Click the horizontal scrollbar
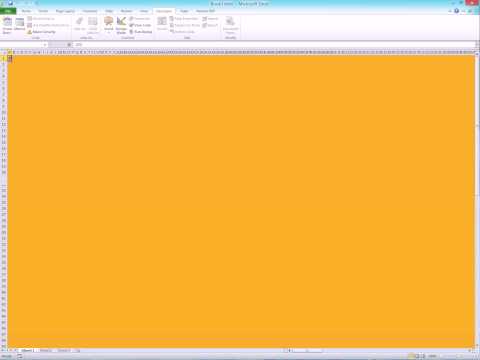The image size is (480, 360). [378, 350]
